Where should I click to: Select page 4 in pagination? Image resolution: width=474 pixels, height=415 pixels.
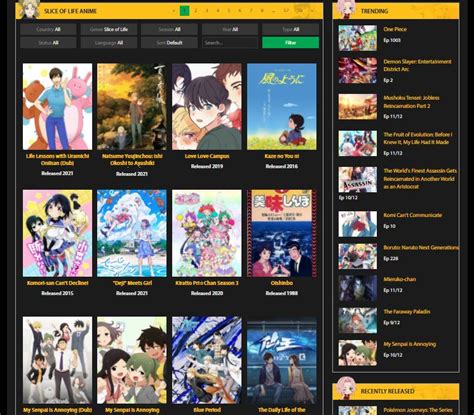click(x=218, y=11)
